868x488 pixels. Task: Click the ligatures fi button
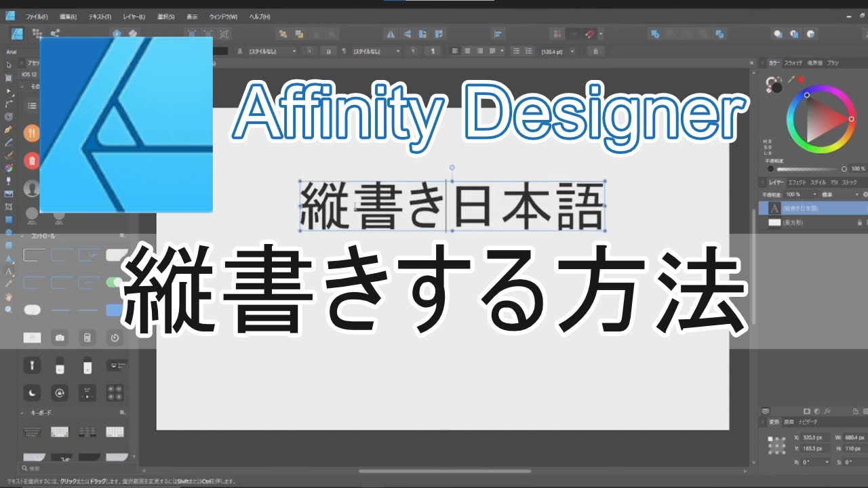(596, 51)
